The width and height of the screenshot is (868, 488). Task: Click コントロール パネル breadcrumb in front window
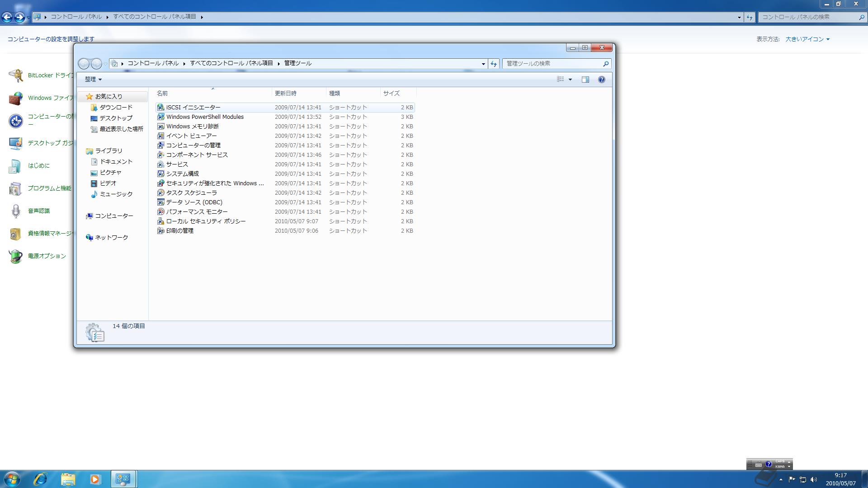point(153,64)
